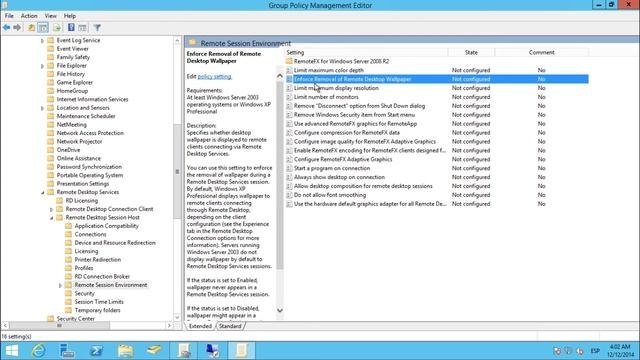Click the OneDrive folder icon in tree
This screenshot has height=360, width=640.
51,150
